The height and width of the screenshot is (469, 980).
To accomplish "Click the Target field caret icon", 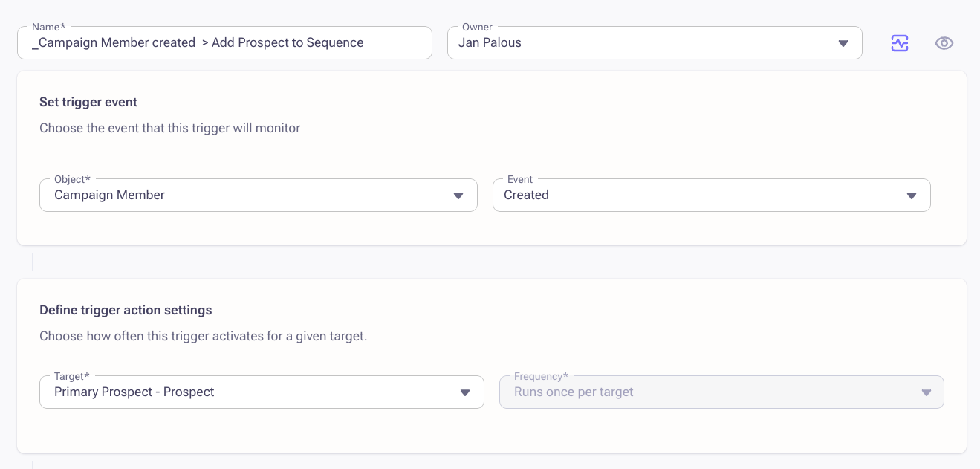I will [465, 392].
